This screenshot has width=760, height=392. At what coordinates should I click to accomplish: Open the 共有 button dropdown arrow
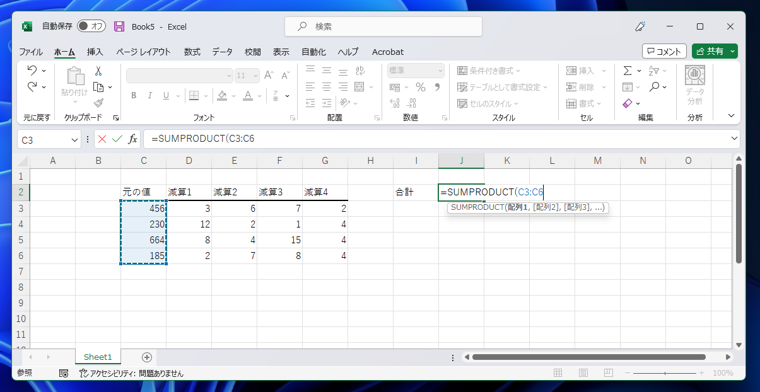[x=732, y=51]
